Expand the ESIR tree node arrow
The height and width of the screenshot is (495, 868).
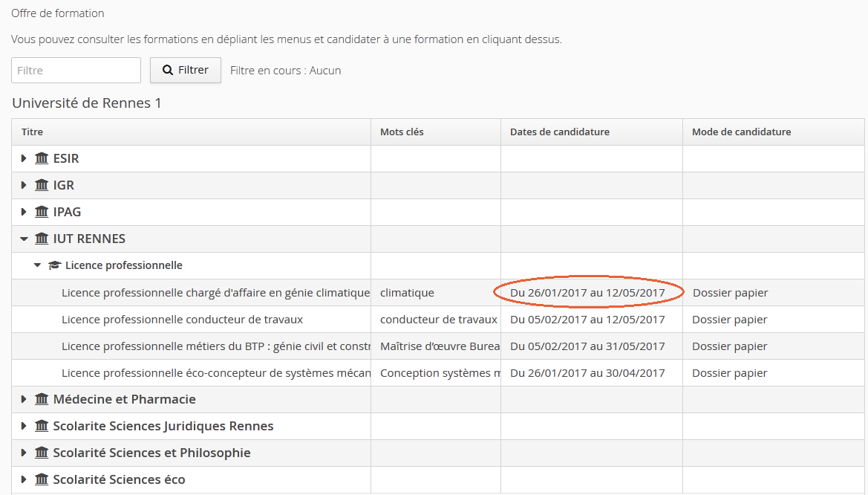click(x=23, y=158)
